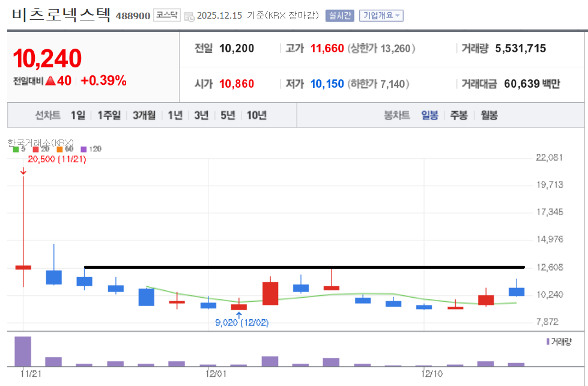Click the 12/01 date axis label

[216, 374]
